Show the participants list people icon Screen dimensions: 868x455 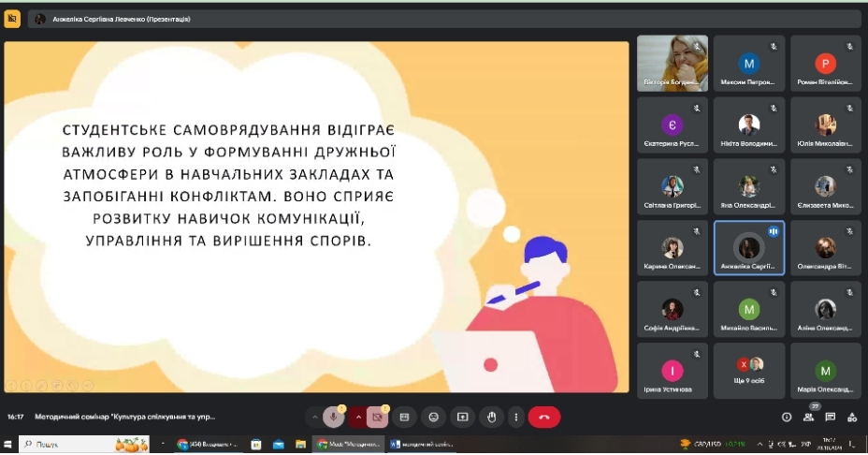point(808,417)
